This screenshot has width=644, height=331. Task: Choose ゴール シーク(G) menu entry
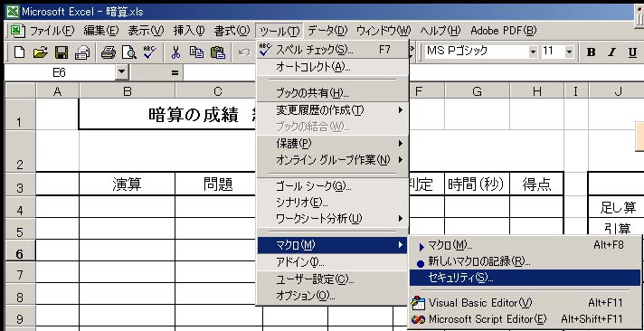(332, 187)
